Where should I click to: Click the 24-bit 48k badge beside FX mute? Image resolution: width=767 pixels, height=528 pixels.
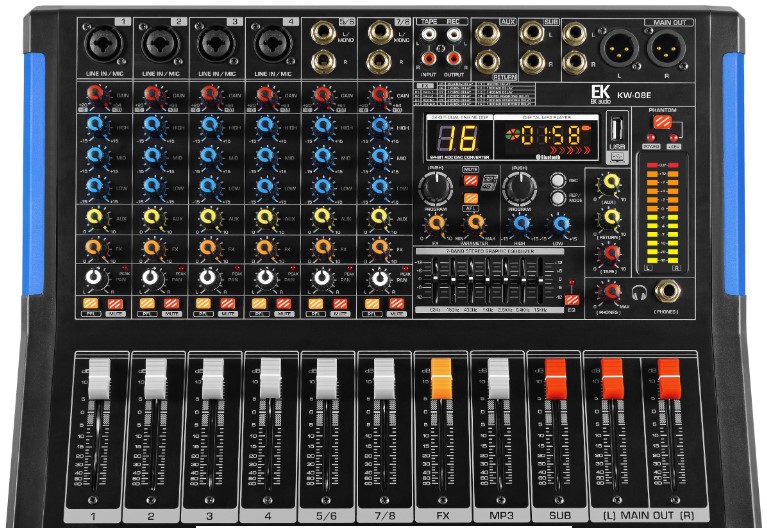point(490,183)
